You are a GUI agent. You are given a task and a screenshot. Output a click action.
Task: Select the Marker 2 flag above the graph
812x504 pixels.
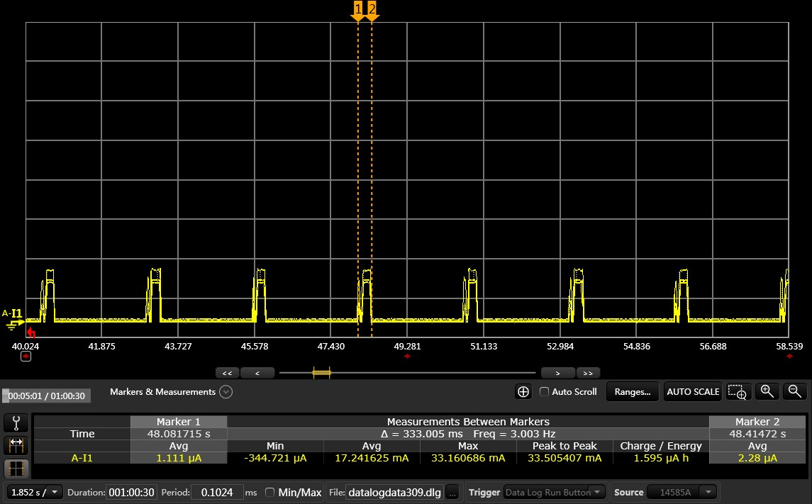click(x=372, y=11)
